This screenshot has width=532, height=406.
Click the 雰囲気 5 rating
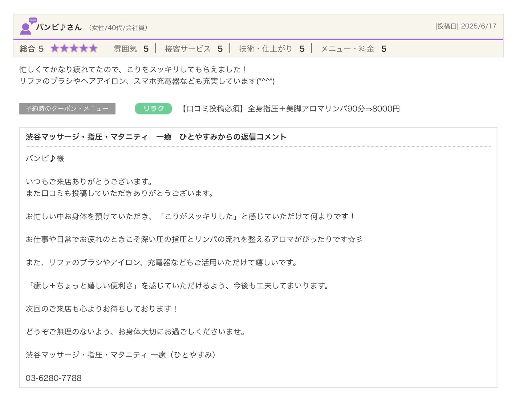pos(131,49)
